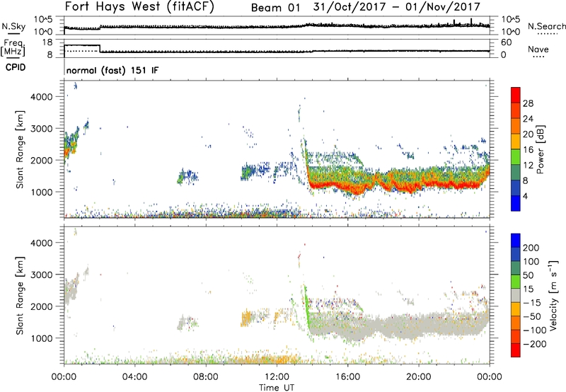Pick the orange 20-24 dB power colorbar segment

(516, 126)
